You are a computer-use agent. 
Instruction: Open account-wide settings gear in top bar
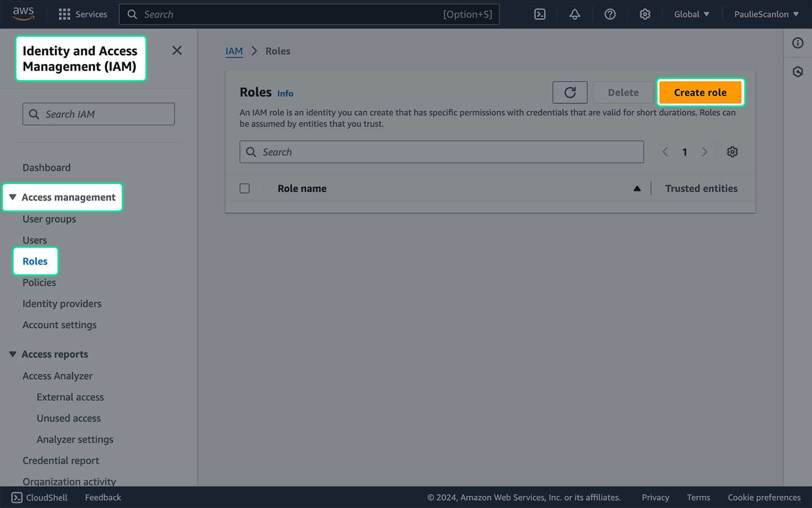click(645, 14)
